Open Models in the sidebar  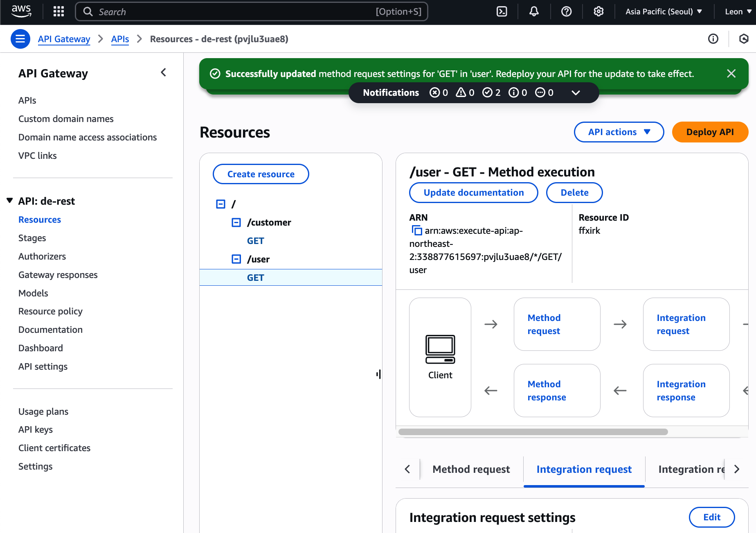33,293
